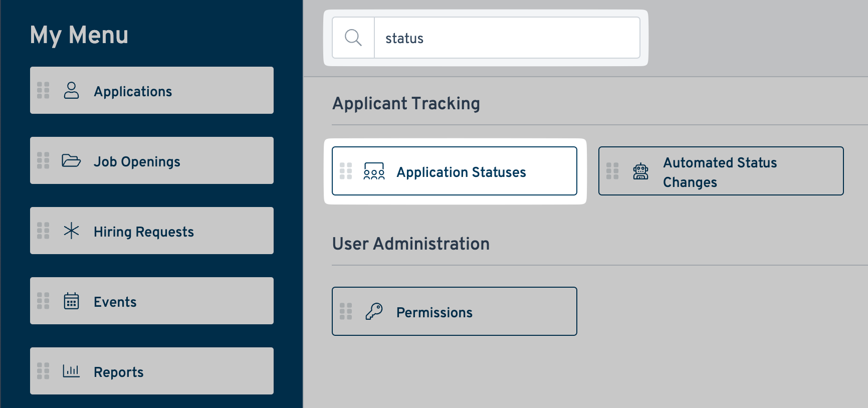Grab the drag handle on Application Statuses
The height and width of the screenshot is (408, 868).
pos(346,171)
